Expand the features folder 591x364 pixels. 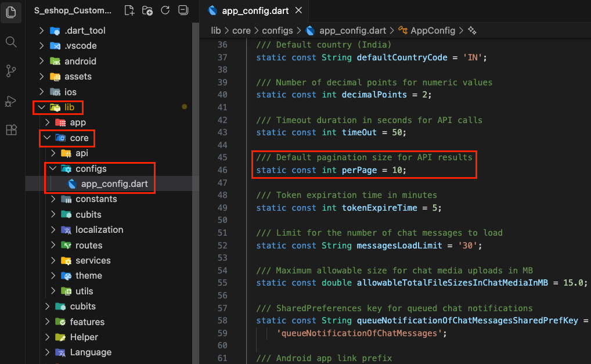pyautogui.click(x=87, y=322)
